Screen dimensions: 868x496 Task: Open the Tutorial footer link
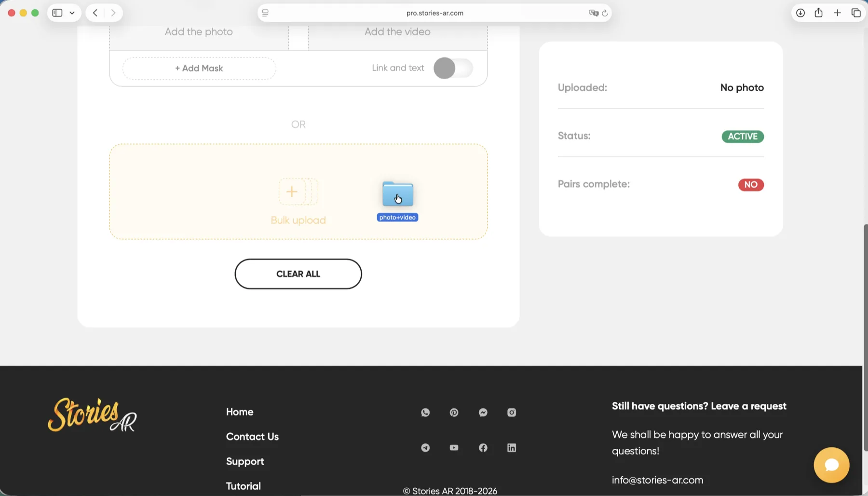244,486
